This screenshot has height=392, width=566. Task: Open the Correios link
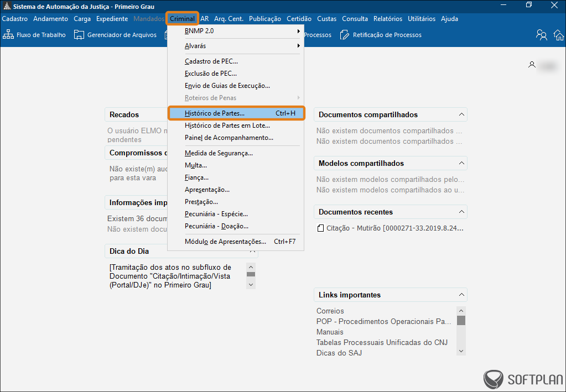(330, 311)
